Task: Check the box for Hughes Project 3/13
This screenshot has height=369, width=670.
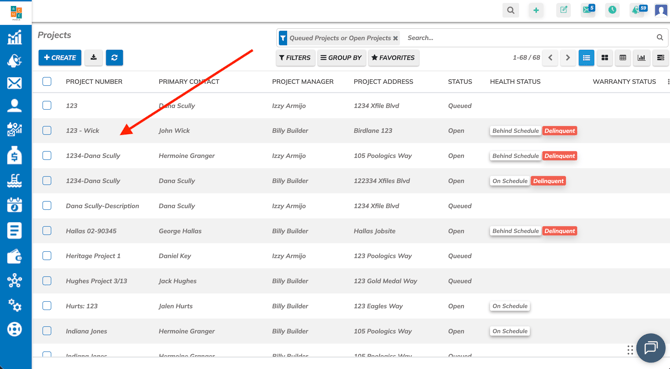Action: point(47,281)
